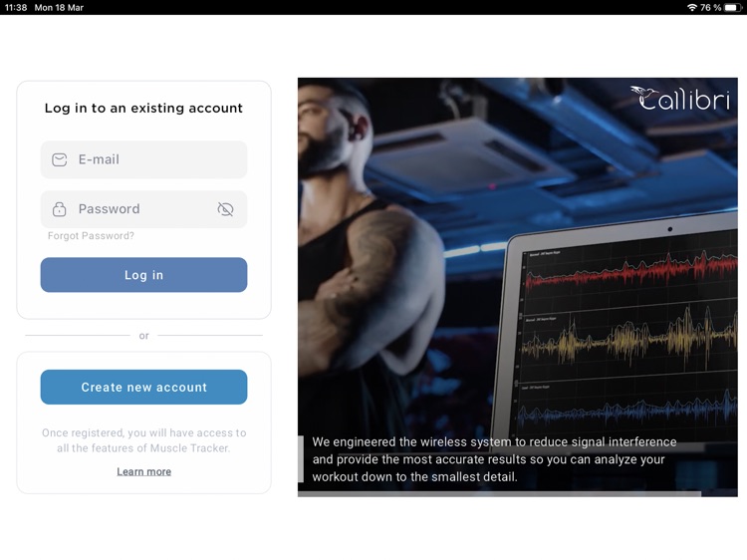747x560 pixels.
Task: Click the video progress bar below promo
Action: (518, 494)
